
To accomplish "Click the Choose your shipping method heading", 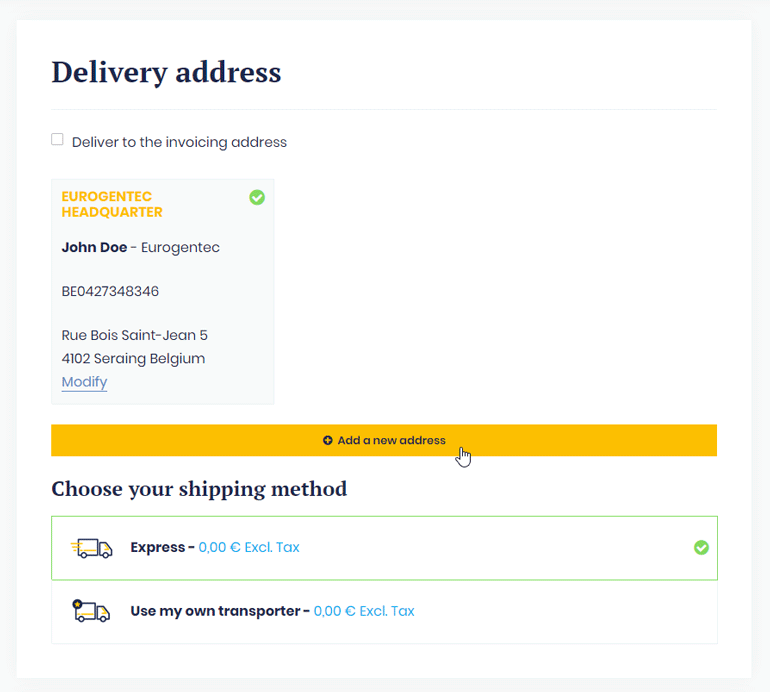I will (x=199, y=489).
